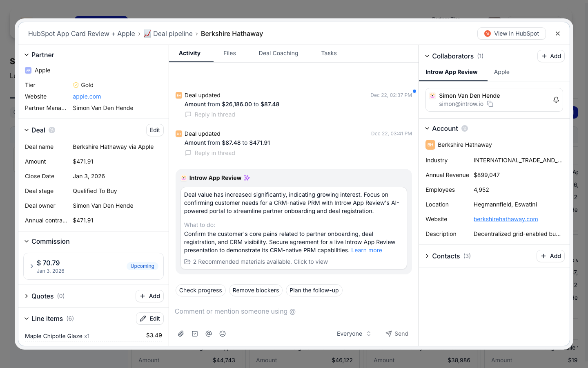588x368 pixels.
Task: Select the Introw App Review collaborators tab
Action: tap(451, 72)
